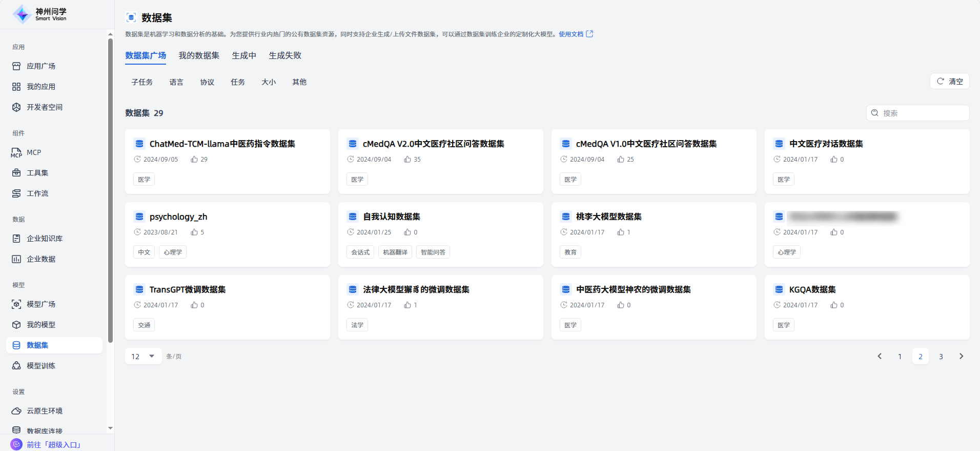
Task: Click the sidebar scroll-down arrow
Action: (x=110, y=428)
